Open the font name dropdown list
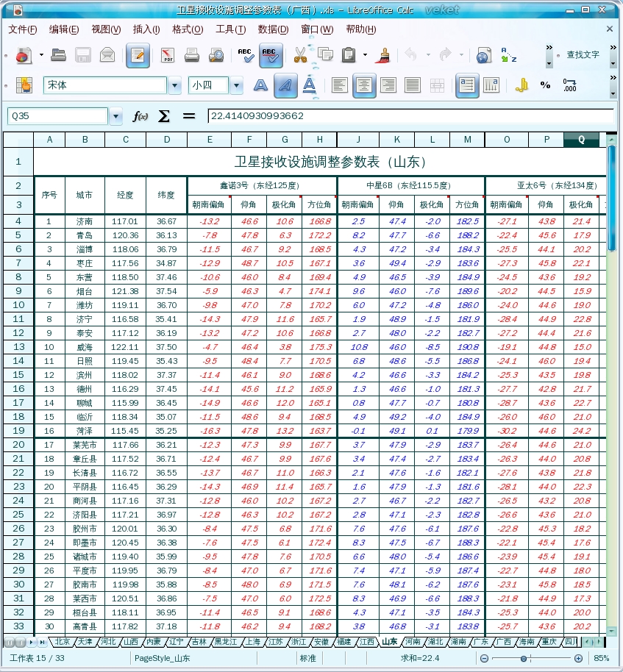The height and width of the screenshot is (672, 623). (174, 85)
